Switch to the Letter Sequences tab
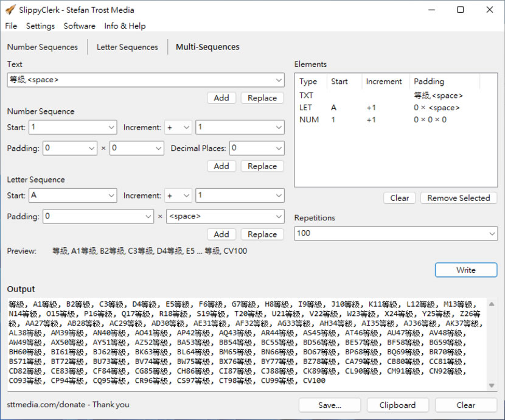This screenshot has width=505, height=420. [x=127, y=47]
